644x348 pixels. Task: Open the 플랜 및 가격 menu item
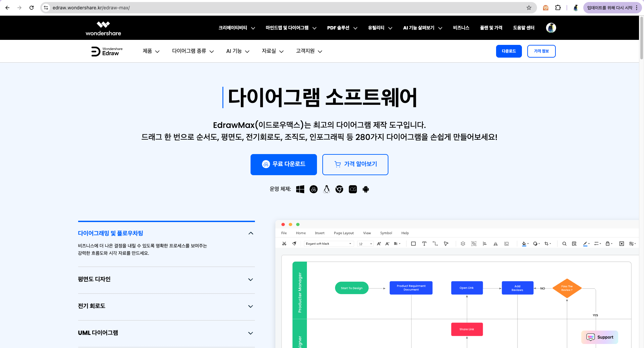[x=491, y=28]
